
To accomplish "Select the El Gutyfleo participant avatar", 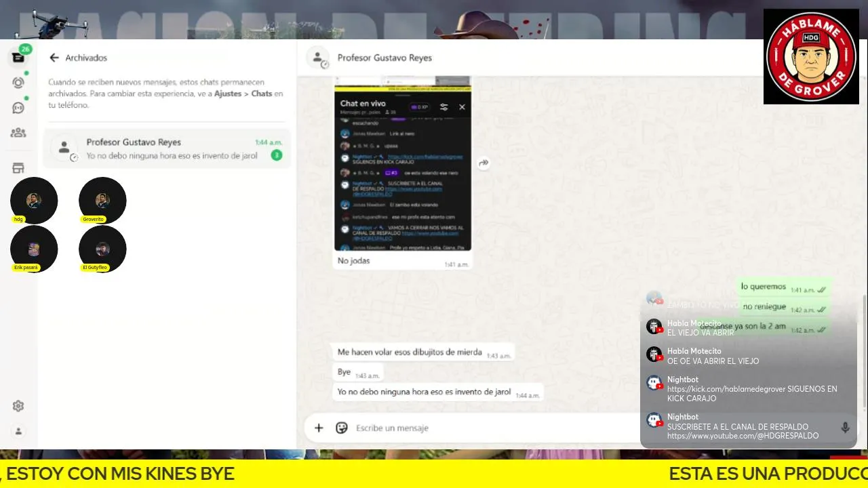I will point(102,249).
